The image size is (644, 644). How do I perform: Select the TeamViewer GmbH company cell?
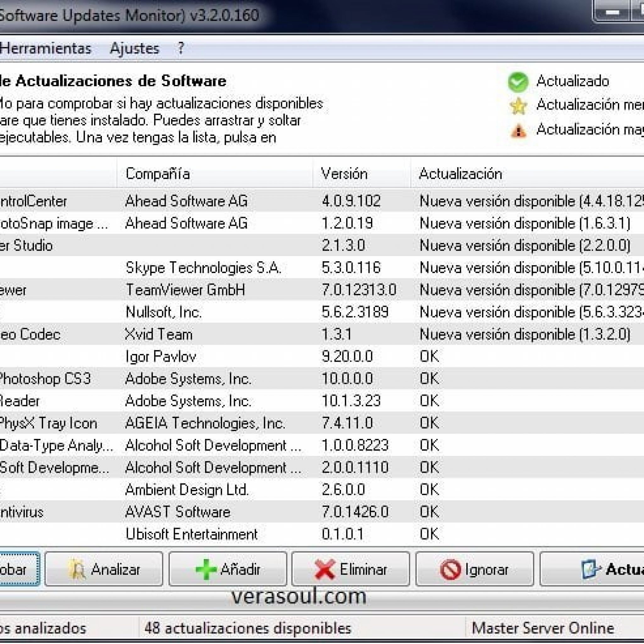click(185, 290)
